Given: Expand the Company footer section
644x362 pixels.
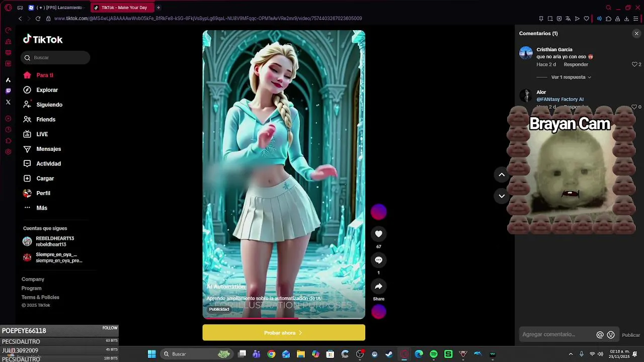Looking at the screenshot, I should tap(33, 279).
